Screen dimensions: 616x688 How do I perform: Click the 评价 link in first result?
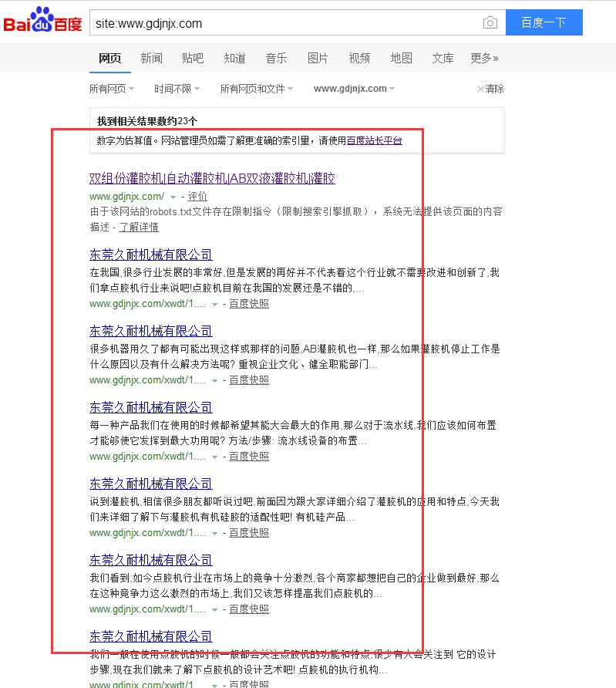(197, 197)
